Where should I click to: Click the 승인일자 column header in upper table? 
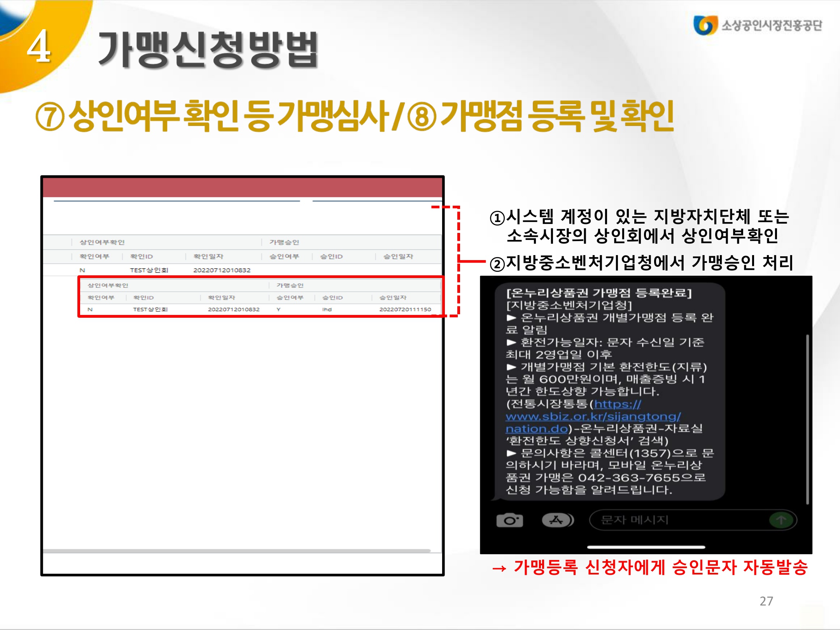(398, 256)
